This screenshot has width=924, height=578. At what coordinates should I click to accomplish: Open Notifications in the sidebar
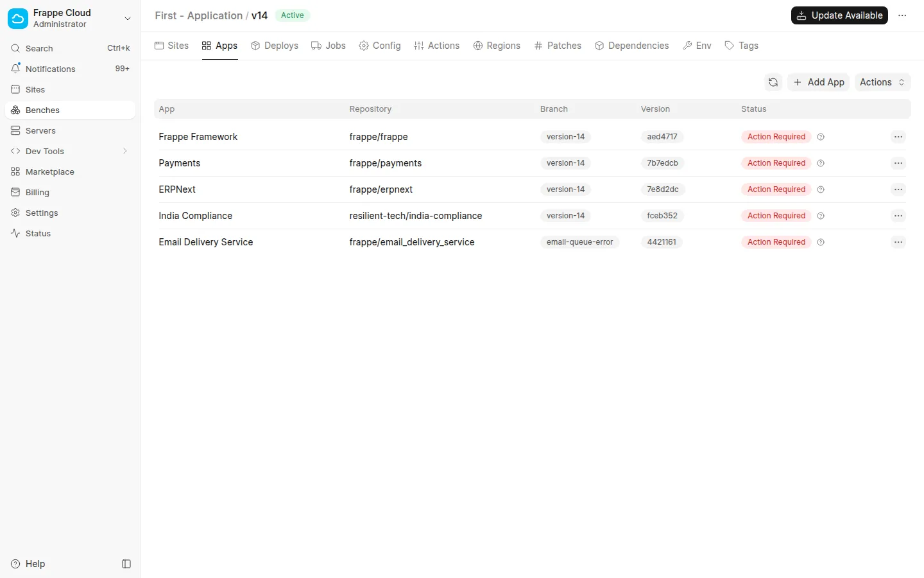pos(70,69)
